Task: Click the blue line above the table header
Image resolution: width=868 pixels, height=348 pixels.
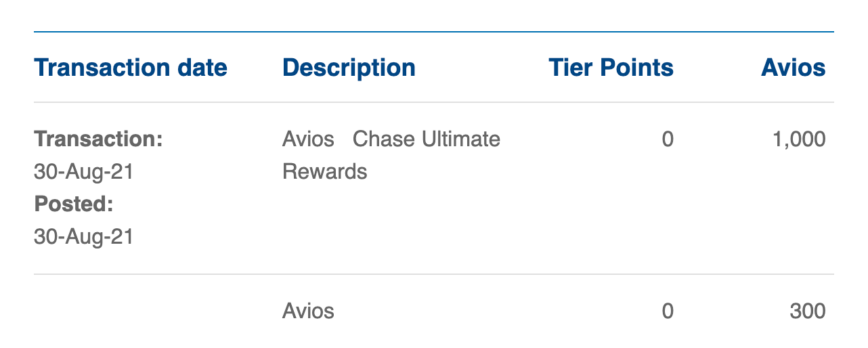Action: (434, 32)
